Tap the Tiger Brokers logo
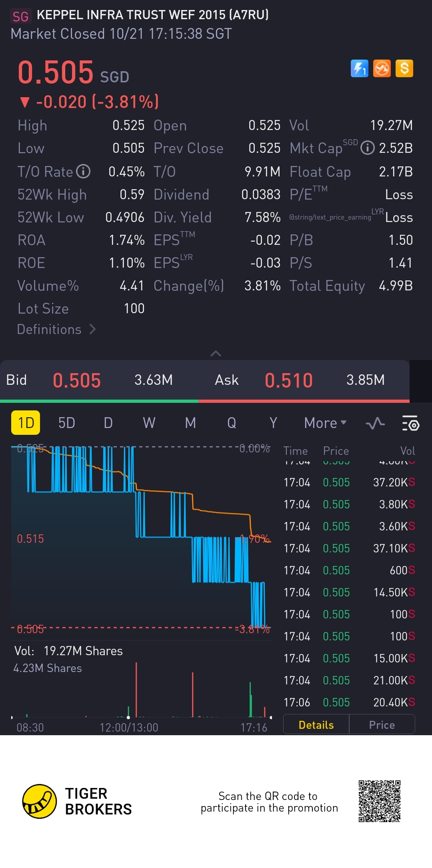Screen dimensions: 432x868 40,801
